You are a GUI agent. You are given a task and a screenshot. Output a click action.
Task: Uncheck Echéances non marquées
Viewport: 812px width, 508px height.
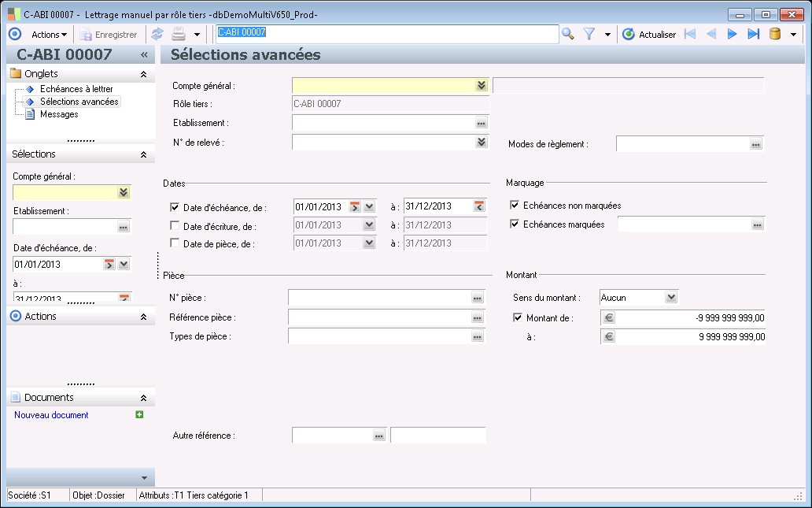[x=515, y=206]
